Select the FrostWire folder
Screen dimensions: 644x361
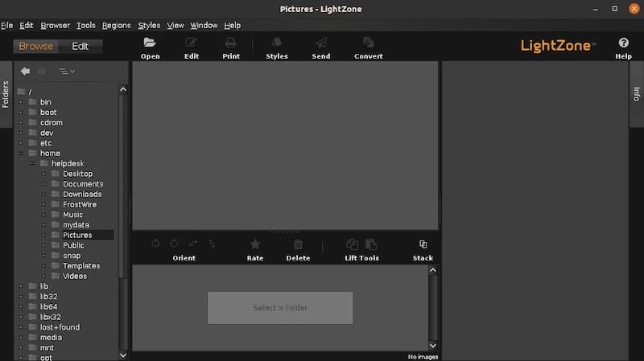(80, 204)
